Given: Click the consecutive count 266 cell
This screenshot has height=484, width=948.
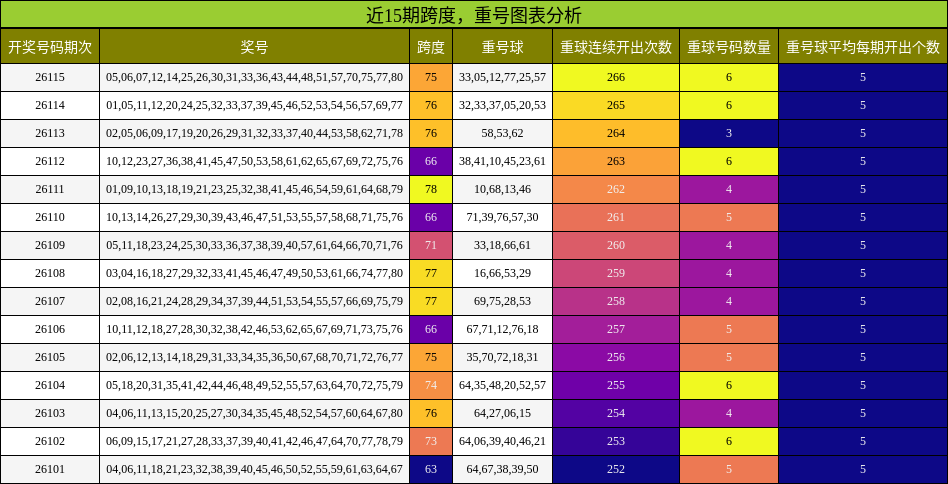Looking at the screenshot, I should point(616,77).
